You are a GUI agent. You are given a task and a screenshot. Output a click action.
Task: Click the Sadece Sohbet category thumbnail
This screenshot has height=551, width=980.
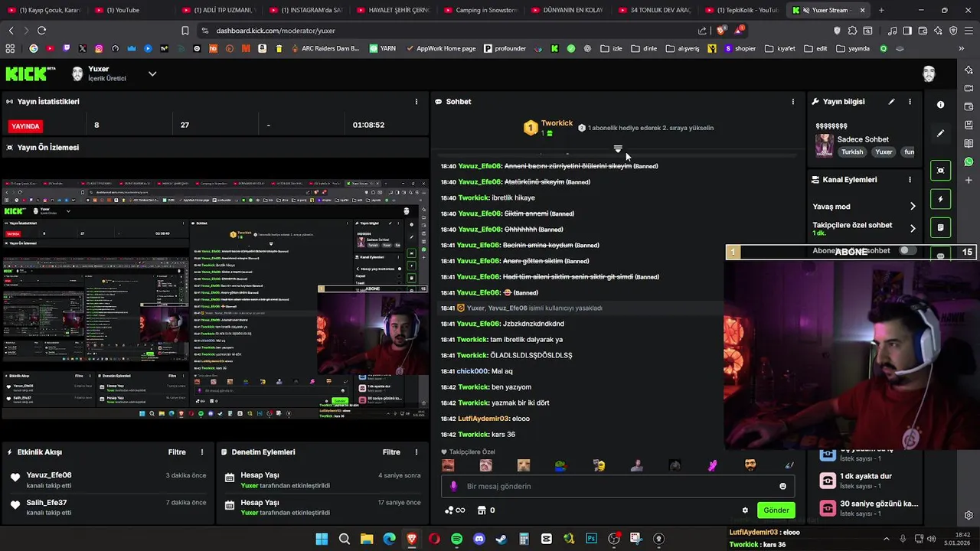tap(825, 145)
